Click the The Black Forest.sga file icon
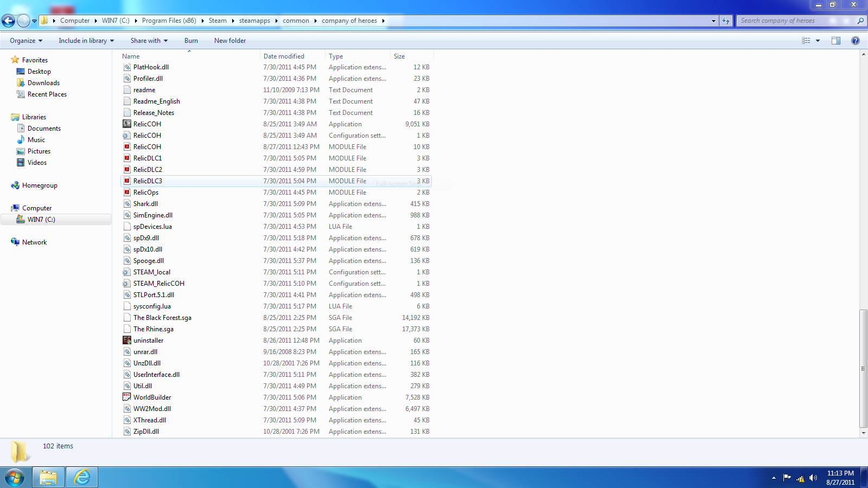The width and height of the screenshot is (868, 488). [x=127, y=318]
